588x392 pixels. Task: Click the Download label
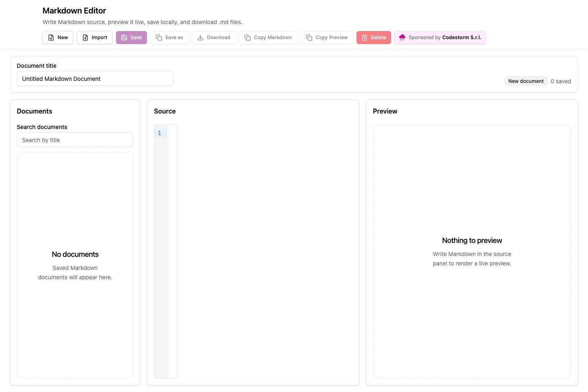tap(218, 38)
